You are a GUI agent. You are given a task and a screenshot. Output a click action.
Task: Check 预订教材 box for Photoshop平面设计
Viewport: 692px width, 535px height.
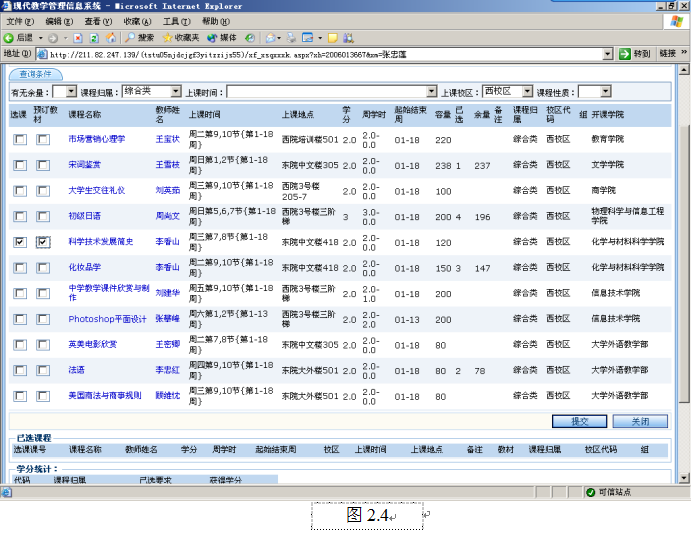pyautogui.click(x=43, y=319)
